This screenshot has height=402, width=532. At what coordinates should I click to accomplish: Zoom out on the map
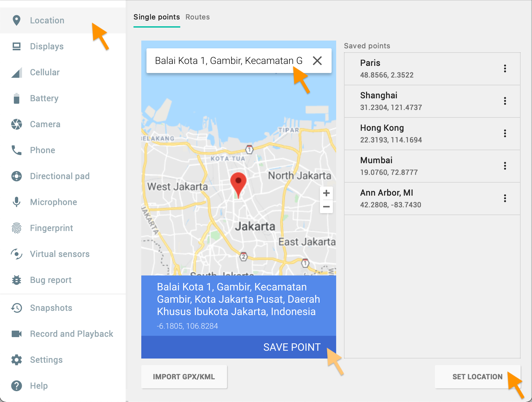326,207
